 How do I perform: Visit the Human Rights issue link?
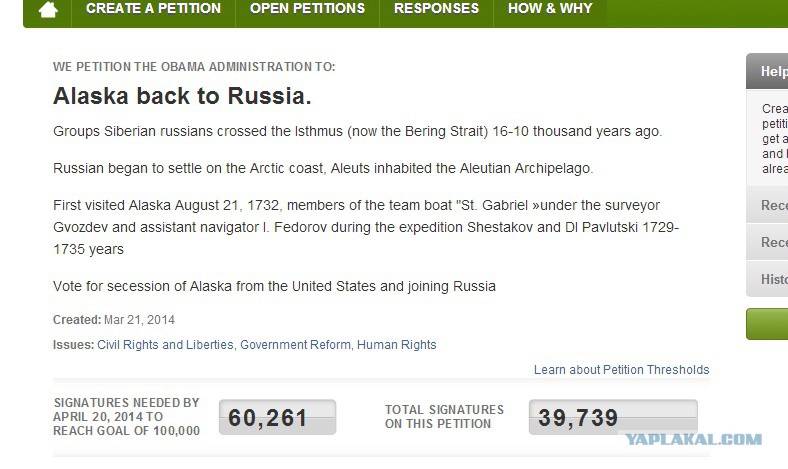click(x=397, y=345)
